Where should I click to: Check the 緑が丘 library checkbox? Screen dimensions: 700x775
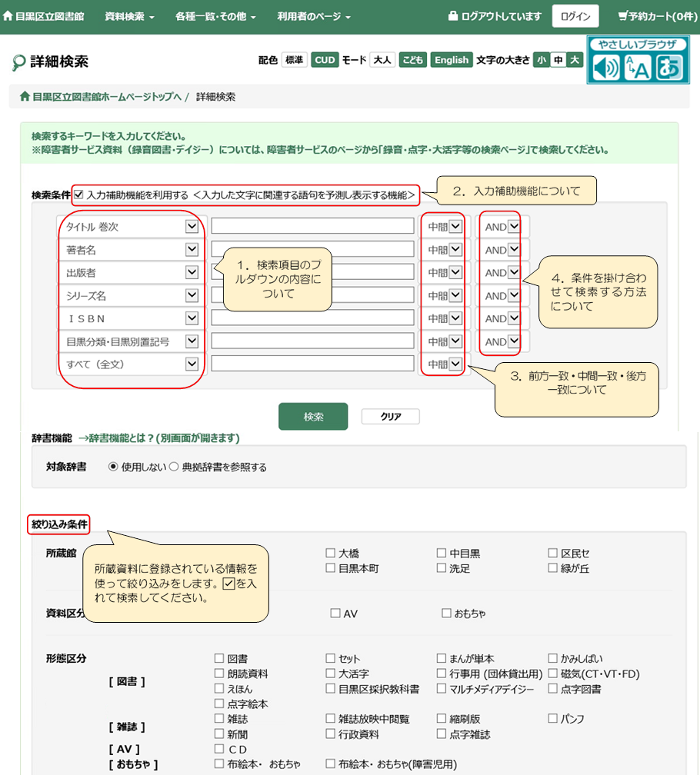coord(552,568)
